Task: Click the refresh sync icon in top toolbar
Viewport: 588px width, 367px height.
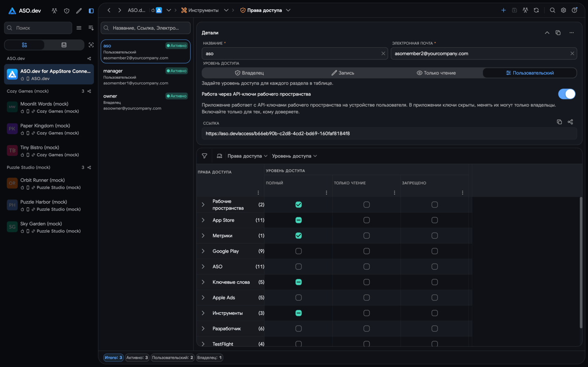Action: (536, 10)
